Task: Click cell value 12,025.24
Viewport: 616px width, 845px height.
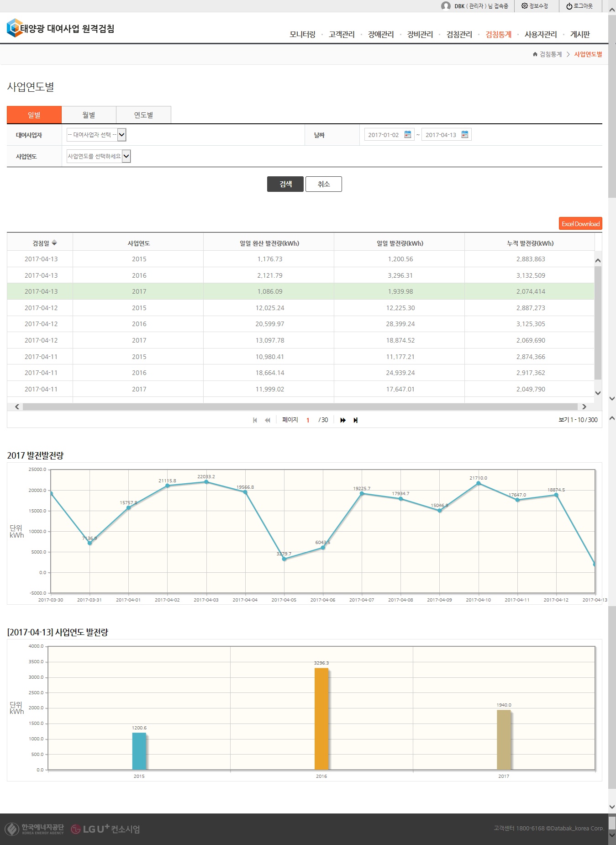Action: [270, 308]
